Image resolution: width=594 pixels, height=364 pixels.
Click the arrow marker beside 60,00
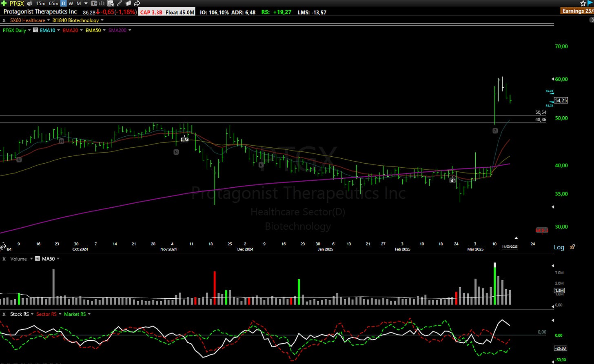click(x=553, y=79)
